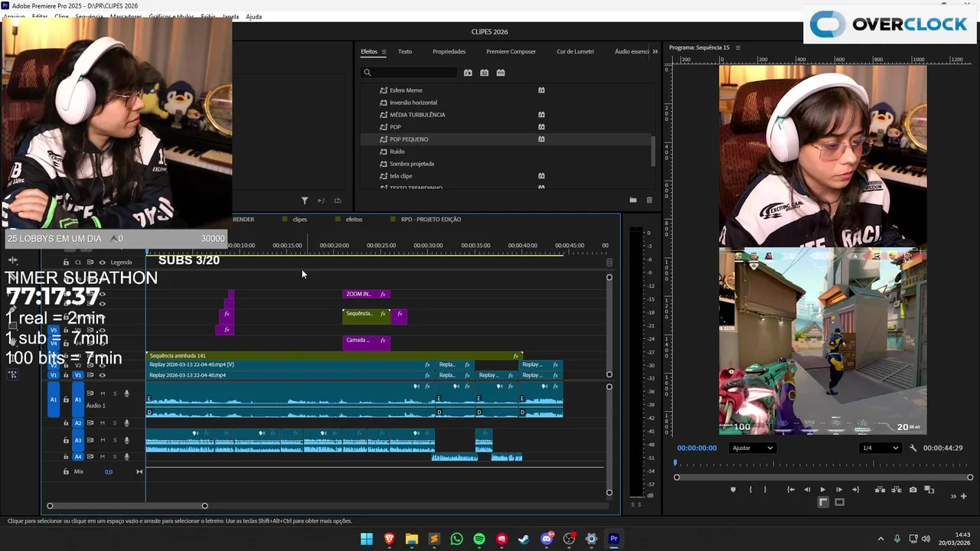Click the Mark Out bracket button

(x=765, y=490)
